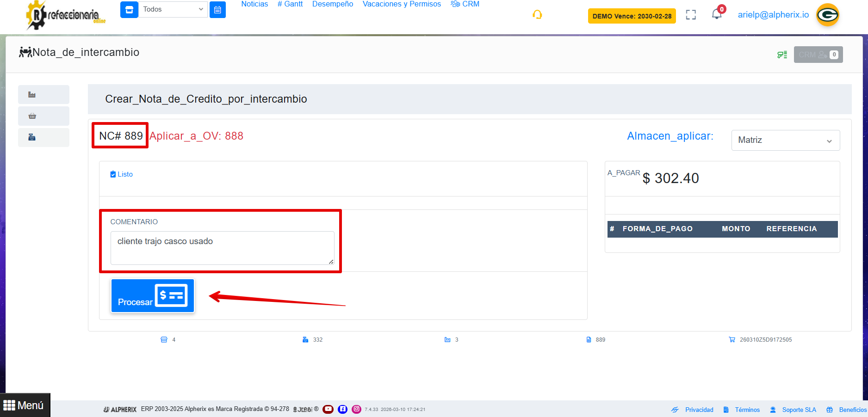
Task: Click the yellow headset support icon
Action: click(537, 15)
